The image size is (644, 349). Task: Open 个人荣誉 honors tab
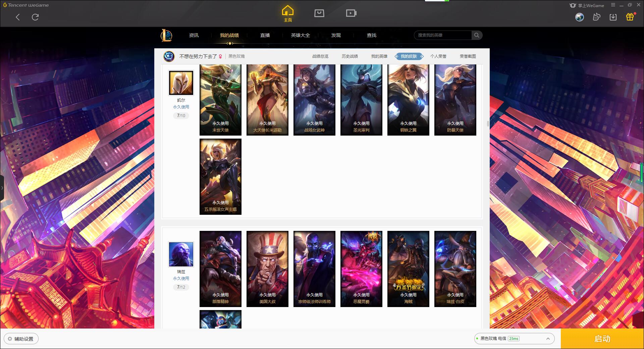coord(438,56)
